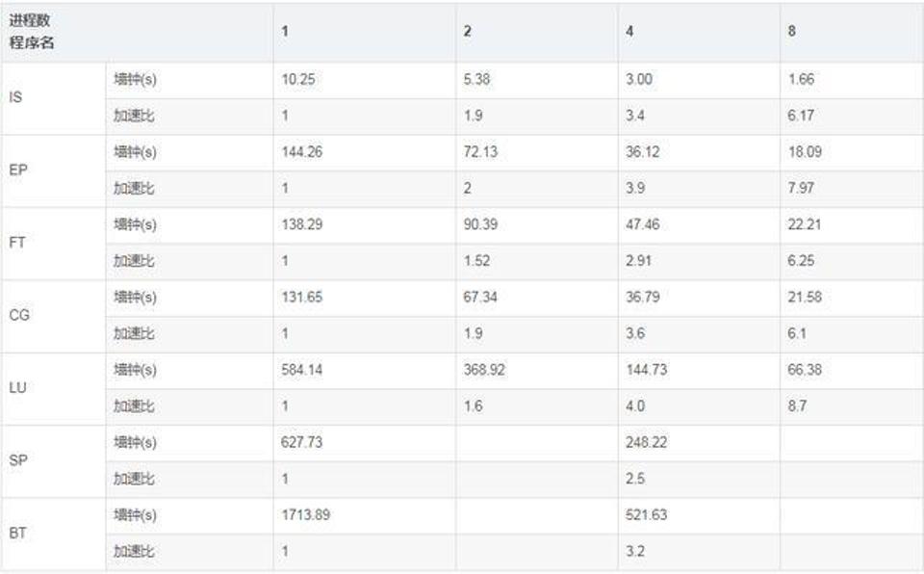Select the EP program row label

point(54,170)
